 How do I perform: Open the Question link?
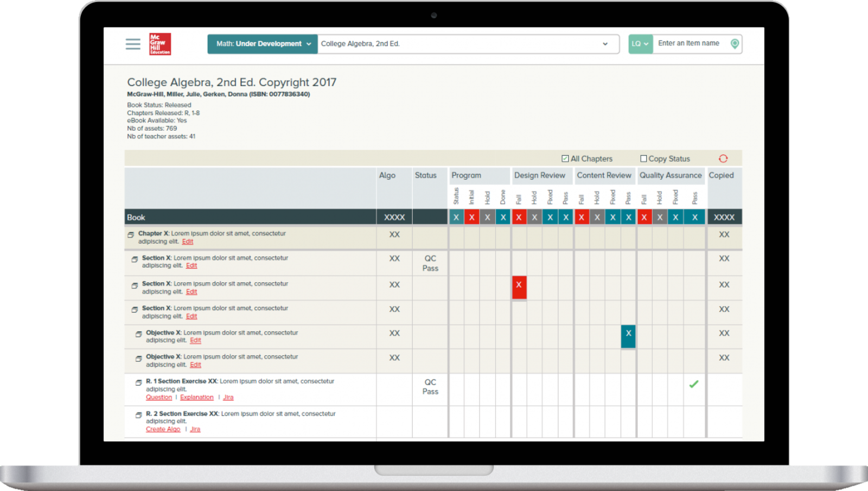[159, 397]
